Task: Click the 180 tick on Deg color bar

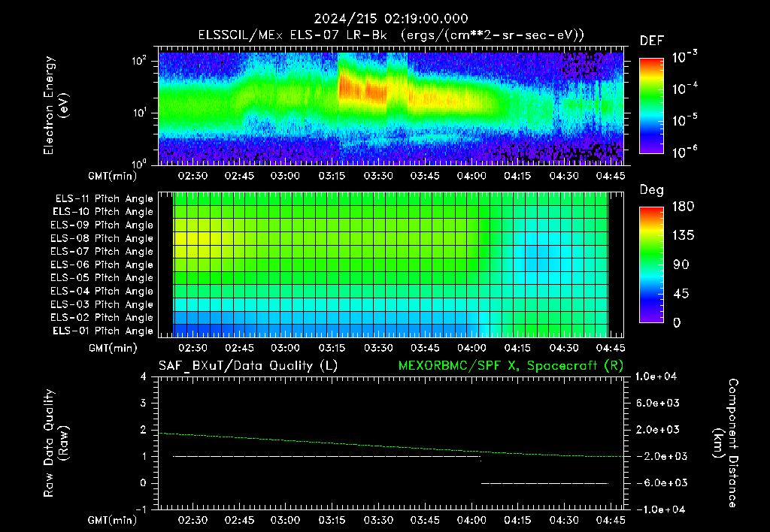Action: (683, 207)
